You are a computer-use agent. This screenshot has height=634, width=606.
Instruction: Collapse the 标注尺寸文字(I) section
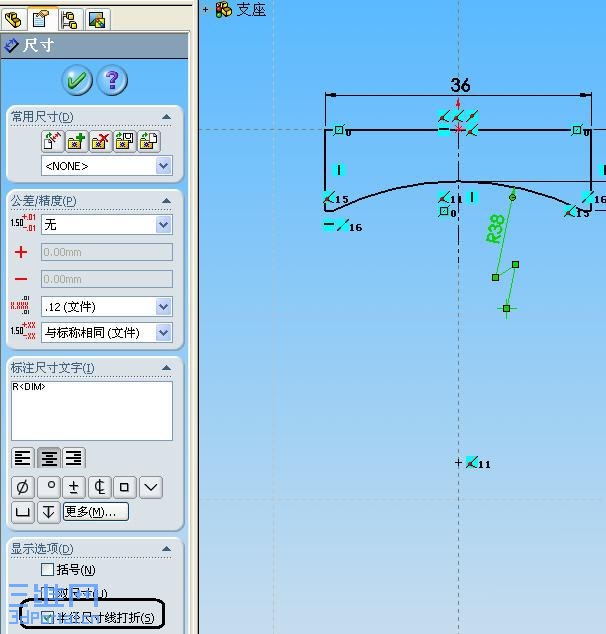click(x=166, y=368)
